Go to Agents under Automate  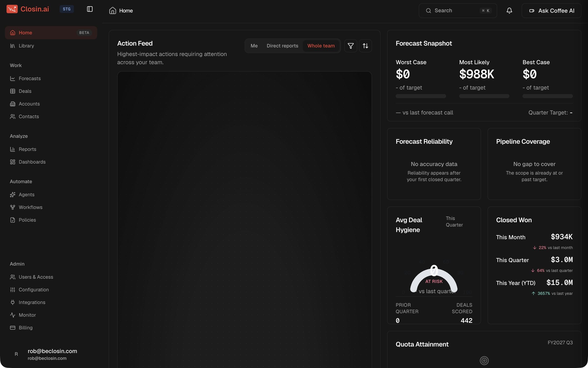pyautogui.click(x=51, y=195)
